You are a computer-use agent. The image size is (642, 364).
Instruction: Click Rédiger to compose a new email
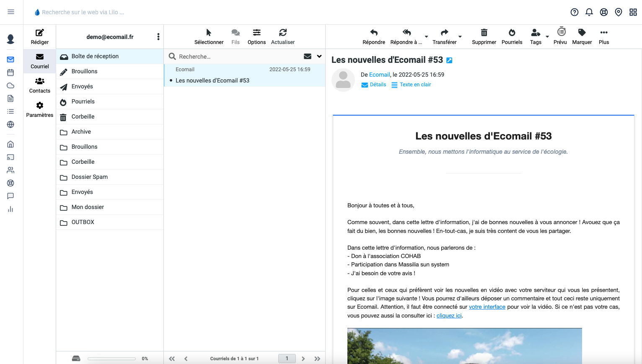click(40, 37)
